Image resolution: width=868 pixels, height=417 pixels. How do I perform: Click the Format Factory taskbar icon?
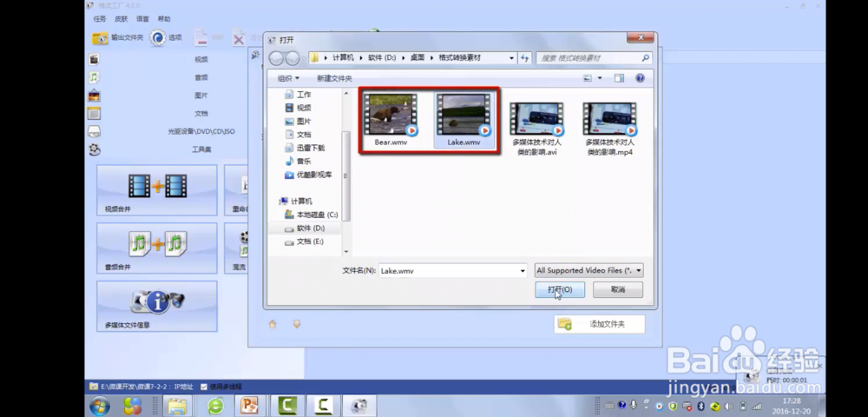[x=359, y=406]
